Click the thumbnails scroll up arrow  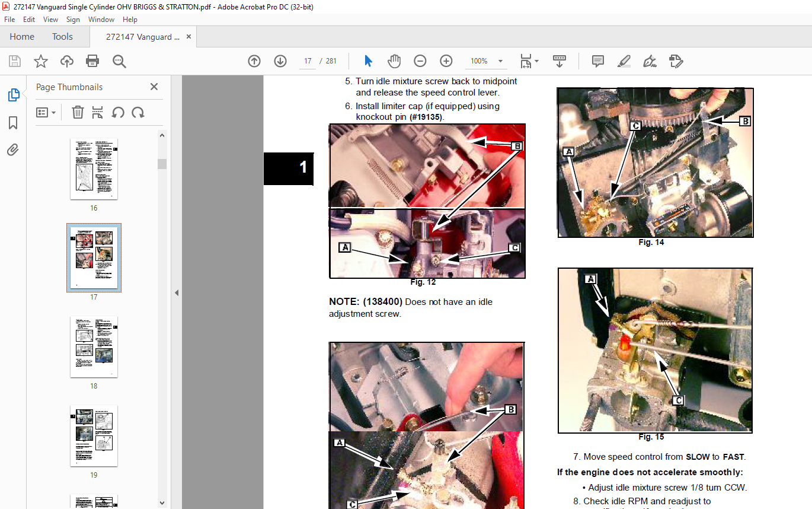pos(162,135)
